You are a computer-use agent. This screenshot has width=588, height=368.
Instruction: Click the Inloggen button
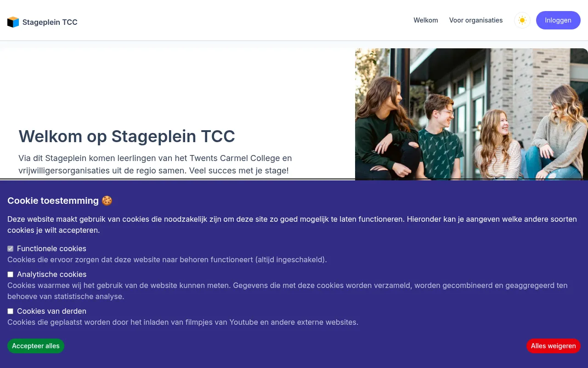[x=558, y=20]
